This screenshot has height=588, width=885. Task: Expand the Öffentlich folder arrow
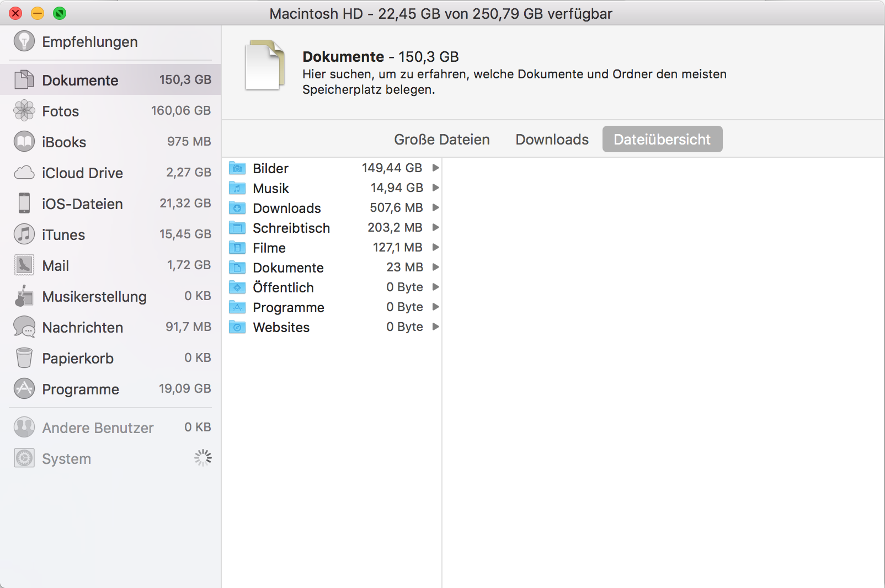435,287
